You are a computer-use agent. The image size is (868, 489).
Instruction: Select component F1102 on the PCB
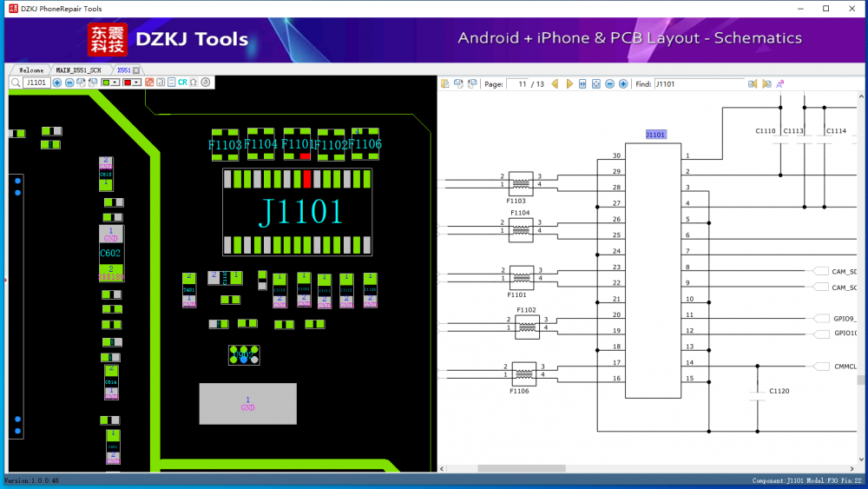(x=331, y=144)
